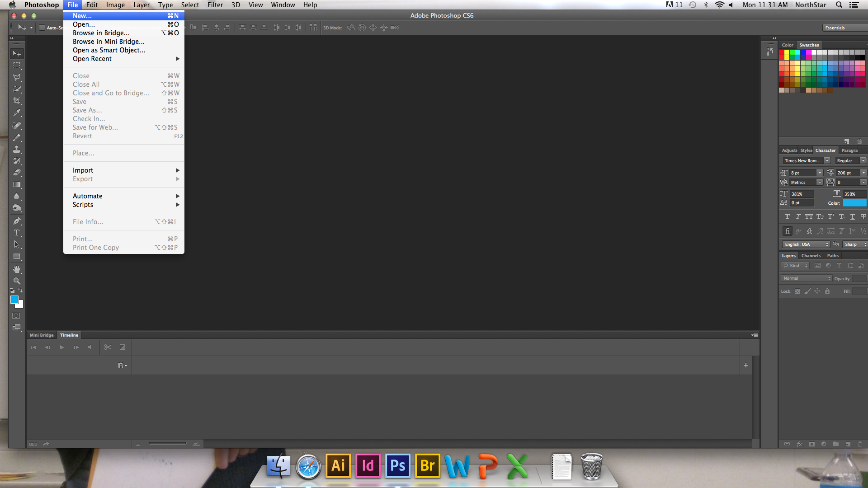Screen dimensions: 868x488
Task: Click the timeline scissors split icon
Action: [108, 347]
